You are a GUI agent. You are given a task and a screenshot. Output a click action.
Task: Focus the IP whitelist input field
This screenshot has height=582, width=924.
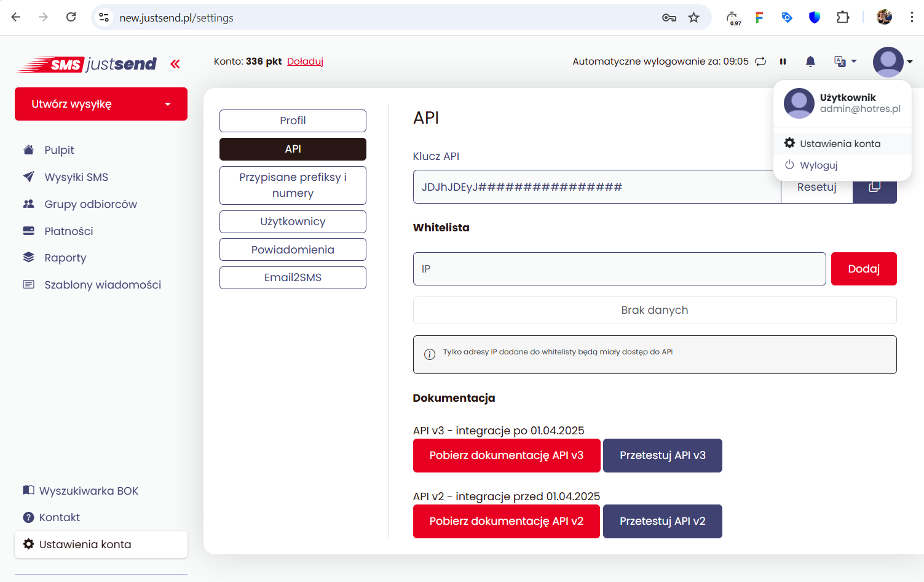coord(619,269)
